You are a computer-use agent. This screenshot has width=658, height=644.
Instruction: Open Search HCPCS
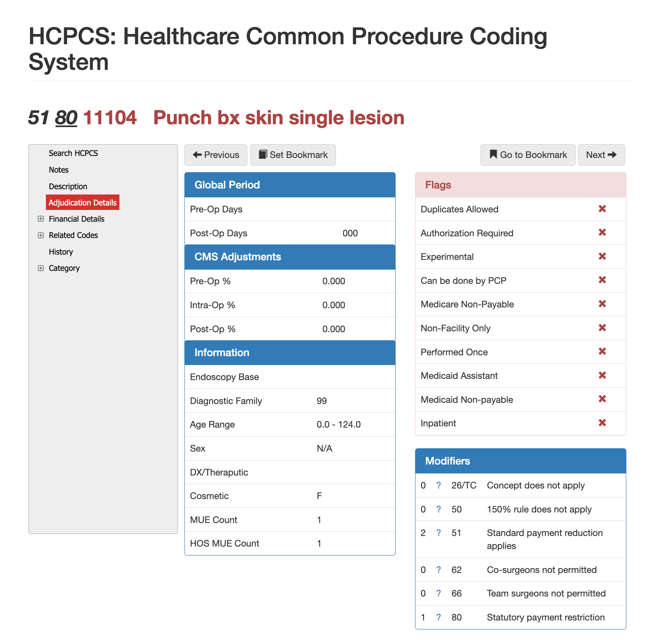(x=73, y=153)
